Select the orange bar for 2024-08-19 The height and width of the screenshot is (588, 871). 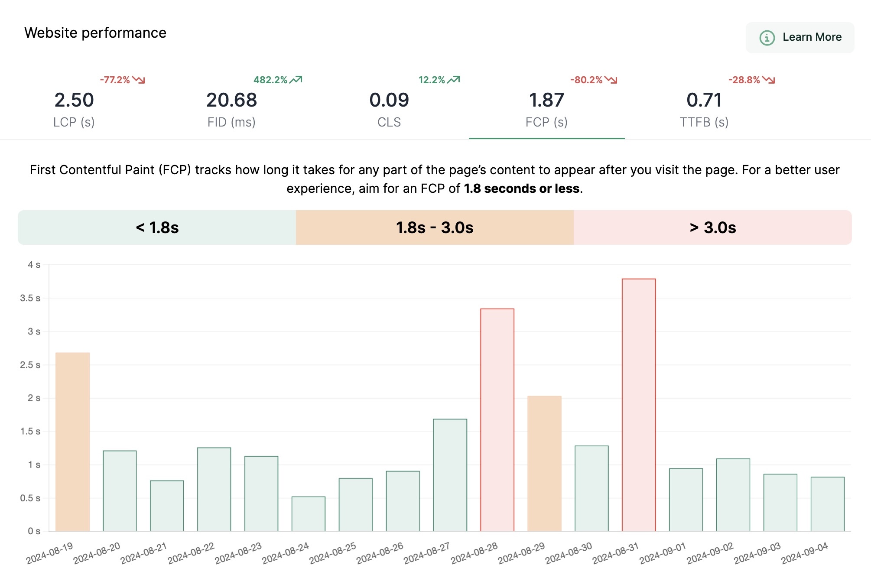(73, 442)
